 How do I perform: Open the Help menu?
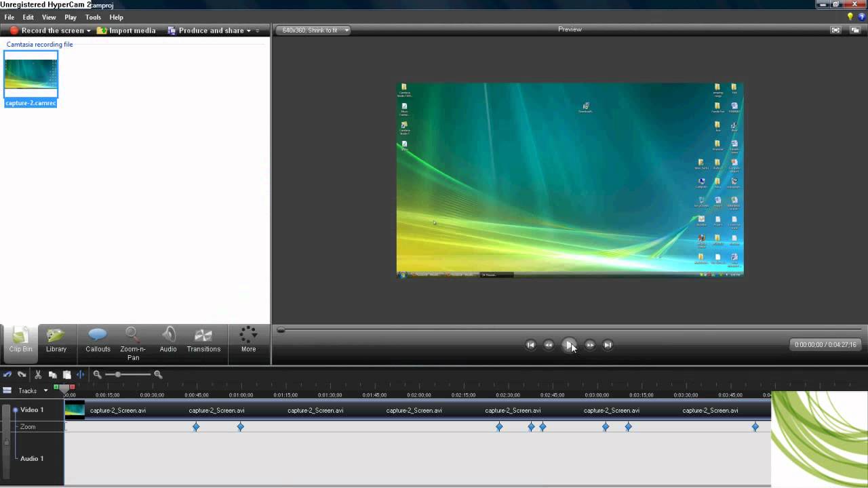pos(116,17)
